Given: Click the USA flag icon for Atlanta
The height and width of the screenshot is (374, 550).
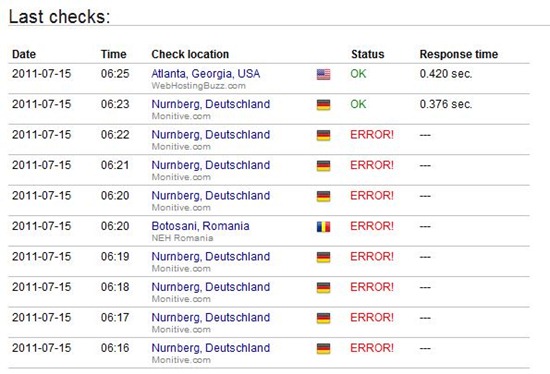Looking at the screenshot, I should (x=323, y=74).
